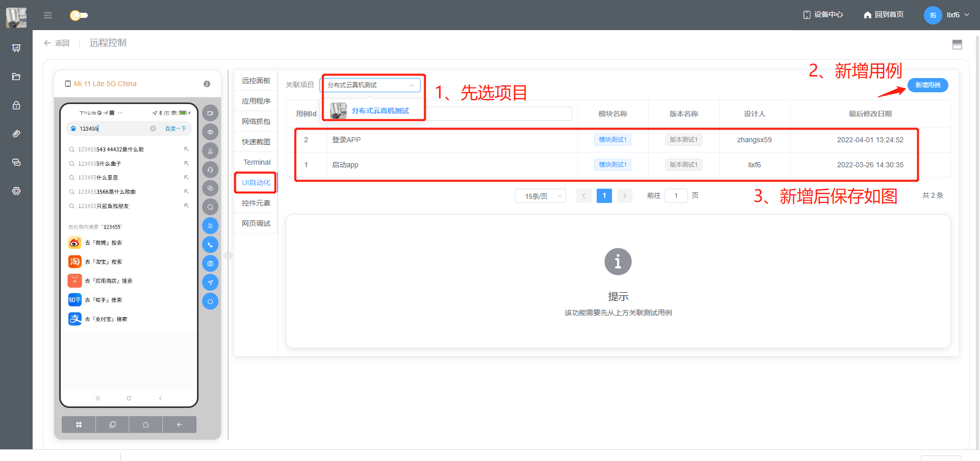This screenshot has height=461, width=980.
Task: Switch to the 应用程序 tab
Action: click(256, 101)
